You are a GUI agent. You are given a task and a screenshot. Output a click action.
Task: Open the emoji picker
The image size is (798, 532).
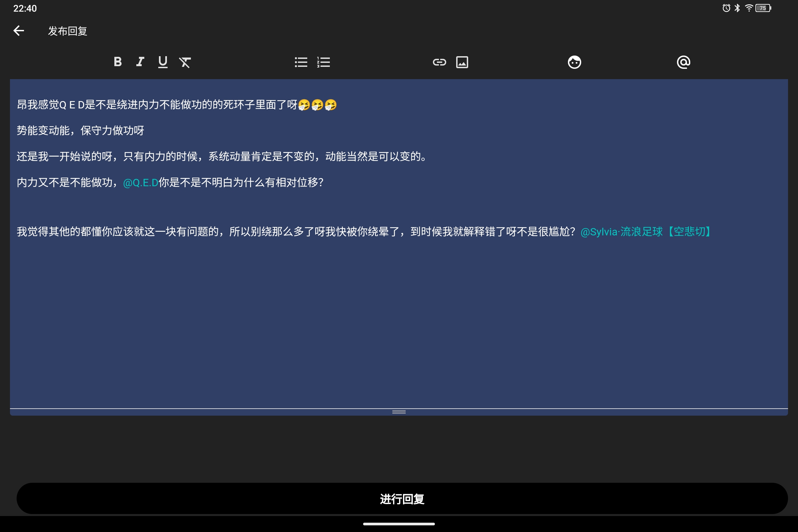575,62
